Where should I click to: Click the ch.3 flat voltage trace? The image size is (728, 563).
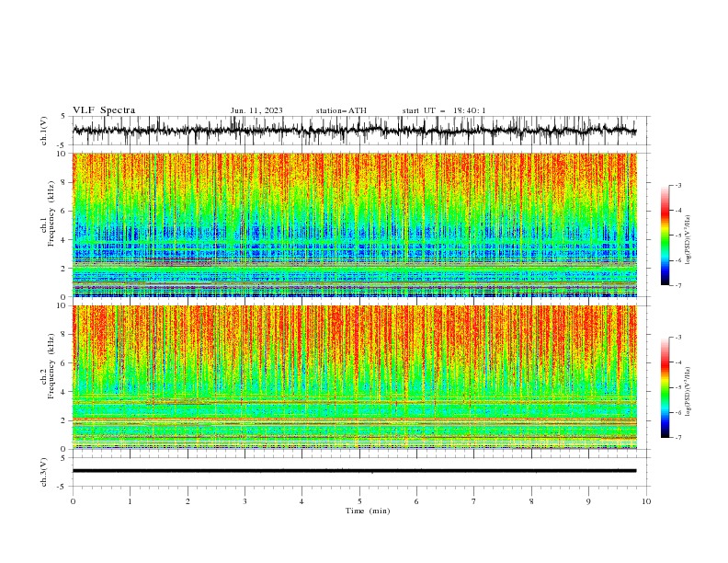(x=354, y=471)
